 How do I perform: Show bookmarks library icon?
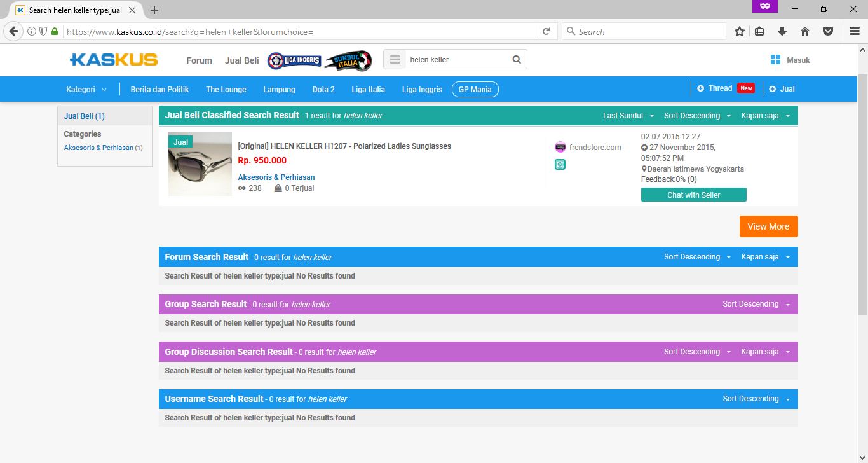click(x=759, y=31)
